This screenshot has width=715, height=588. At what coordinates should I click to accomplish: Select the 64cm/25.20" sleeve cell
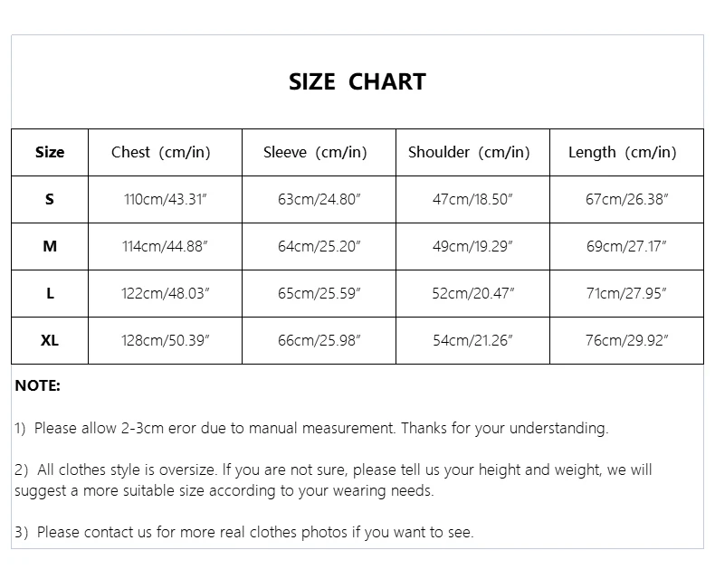pos(319,246)
